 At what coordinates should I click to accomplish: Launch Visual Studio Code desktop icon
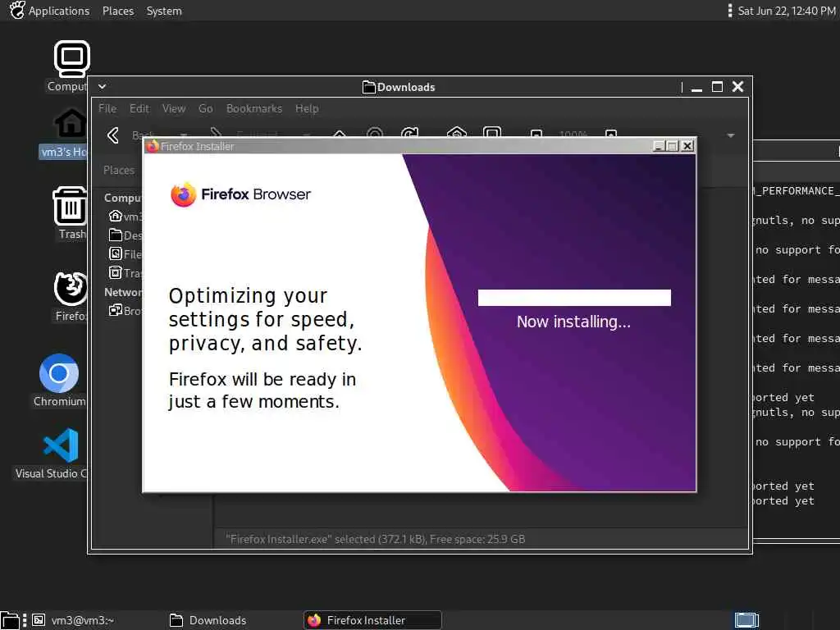[61, 445]
